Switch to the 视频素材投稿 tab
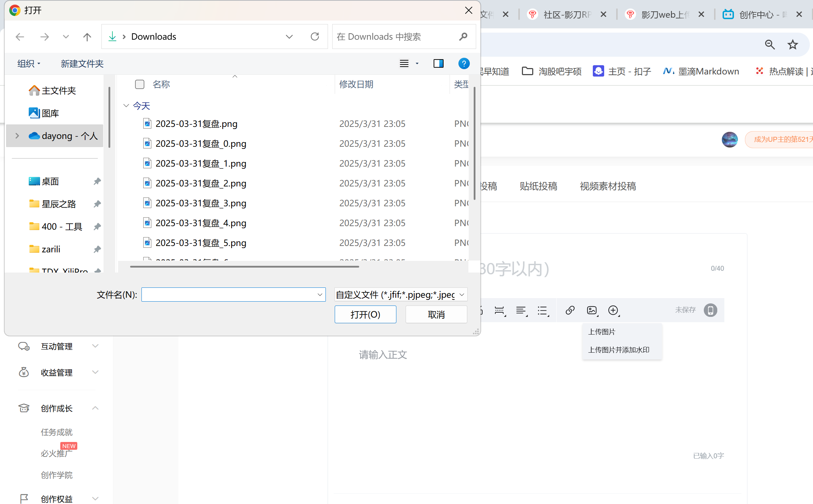The image size is (813, 504). 607,186
